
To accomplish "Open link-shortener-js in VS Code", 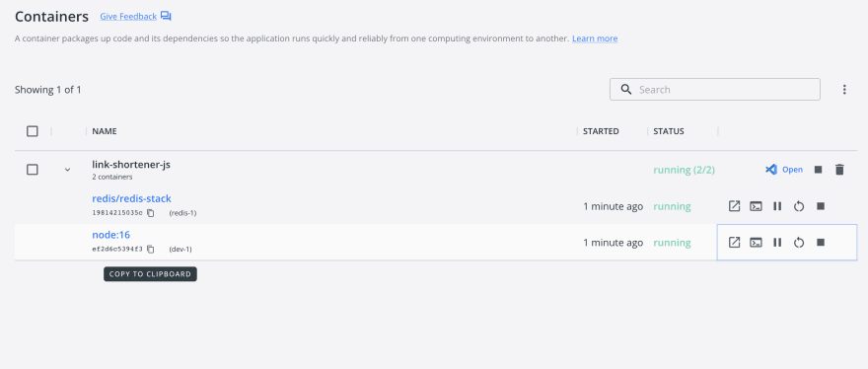I will 784,170.
